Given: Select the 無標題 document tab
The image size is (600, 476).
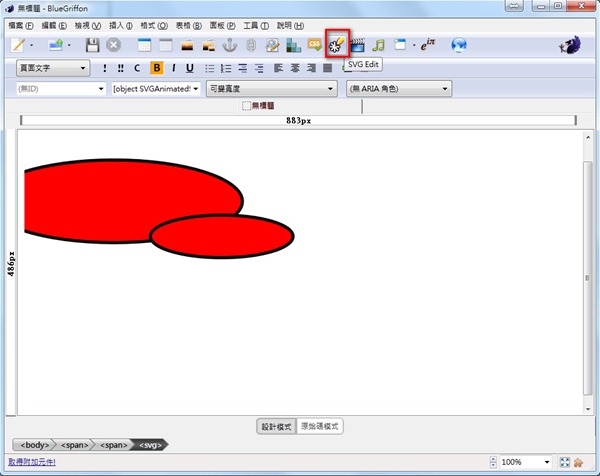Looking at the screenshot, I should pyautogui.click(x=258, y=106).
